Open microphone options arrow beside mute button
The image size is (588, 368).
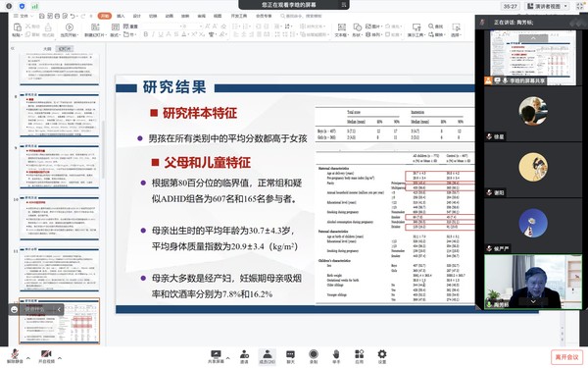click(28, 358)
